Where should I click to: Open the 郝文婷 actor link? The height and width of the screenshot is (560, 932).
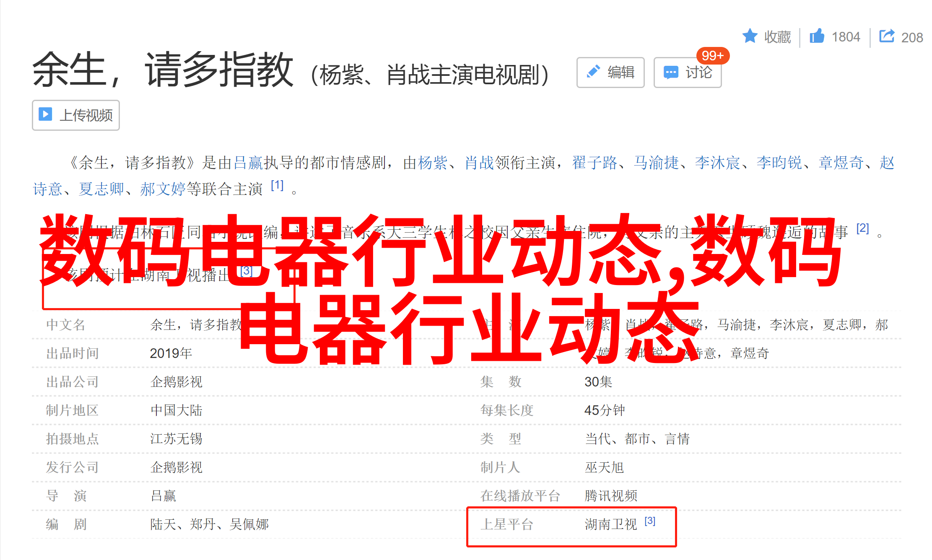tap(163, 189)
